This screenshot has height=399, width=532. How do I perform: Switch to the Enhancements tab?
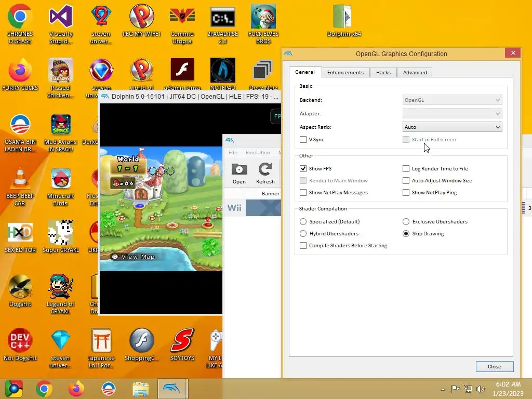(345, 72)
